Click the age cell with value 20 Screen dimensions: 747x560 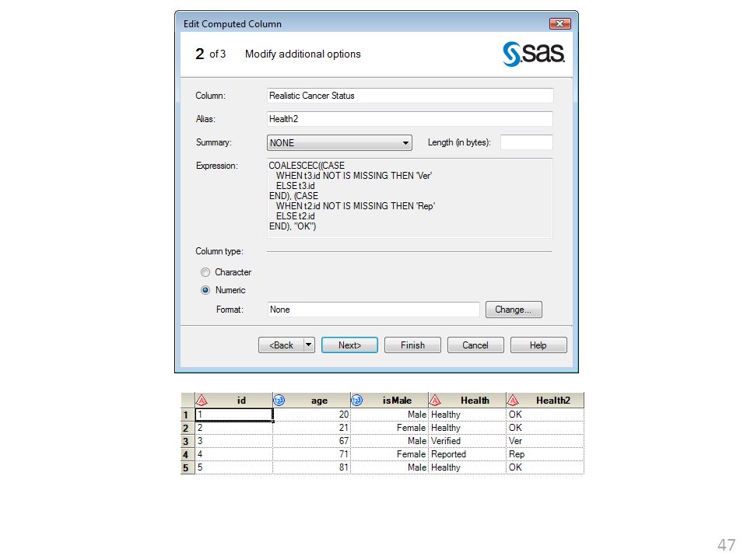pos(311,415)
